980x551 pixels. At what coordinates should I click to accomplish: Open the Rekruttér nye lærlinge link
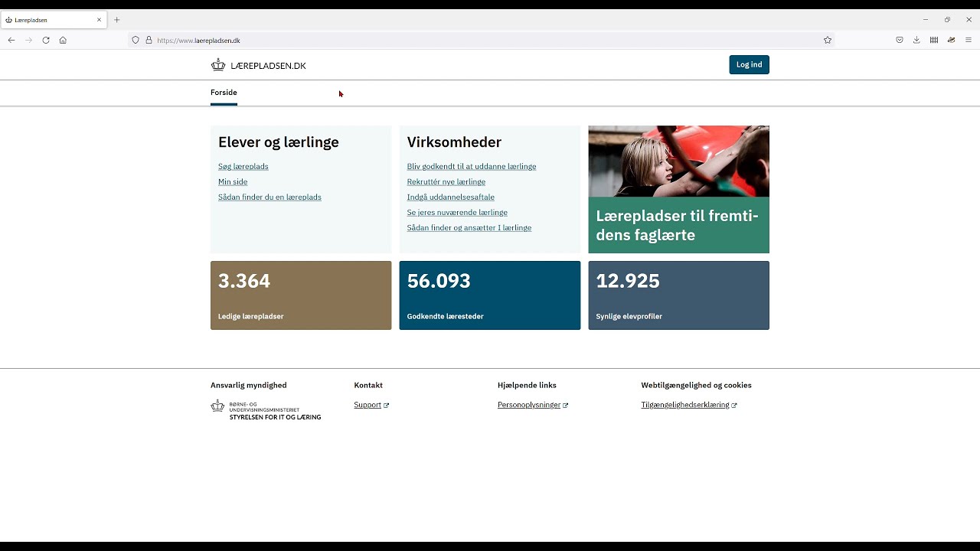[x=446, y=181]
